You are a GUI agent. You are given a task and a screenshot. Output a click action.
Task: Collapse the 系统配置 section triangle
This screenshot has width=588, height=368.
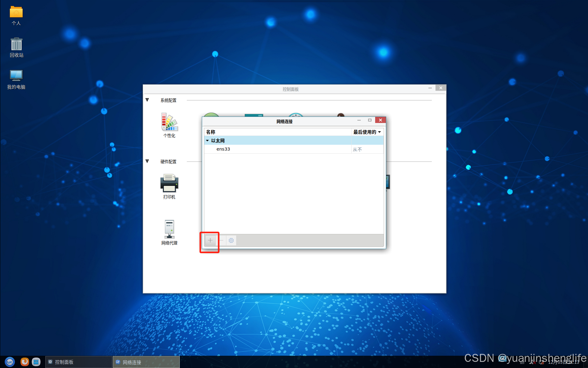(147, 100)
